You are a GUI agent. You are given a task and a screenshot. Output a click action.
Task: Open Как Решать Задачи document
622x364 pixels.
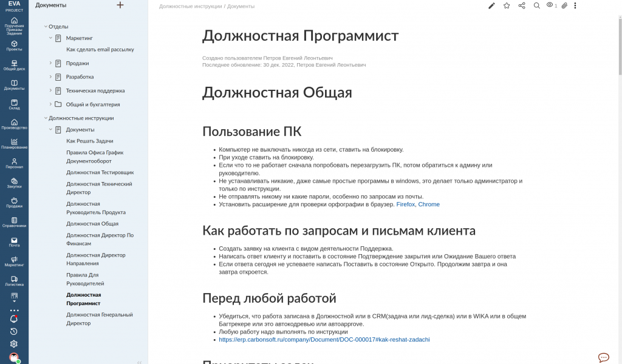pos(90,141)
